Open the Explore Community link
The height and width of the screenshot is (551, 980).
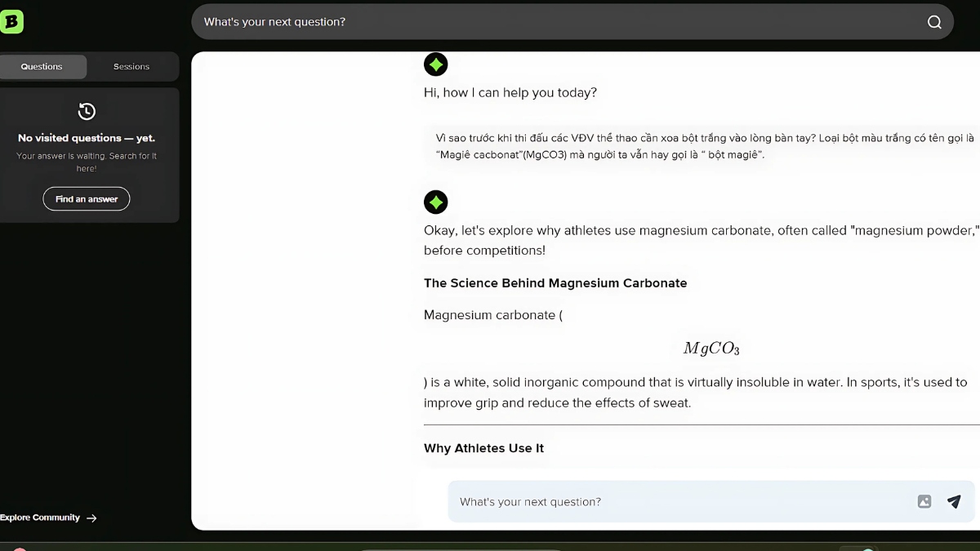[40, 518]
